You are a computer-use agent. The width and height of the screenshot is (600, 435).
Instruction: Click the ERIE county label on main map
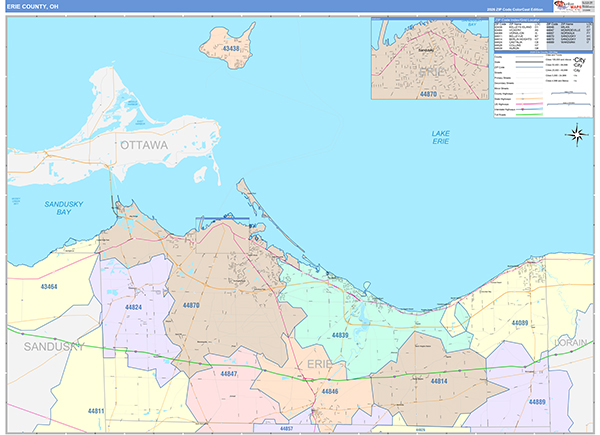(x=320, y=364)
